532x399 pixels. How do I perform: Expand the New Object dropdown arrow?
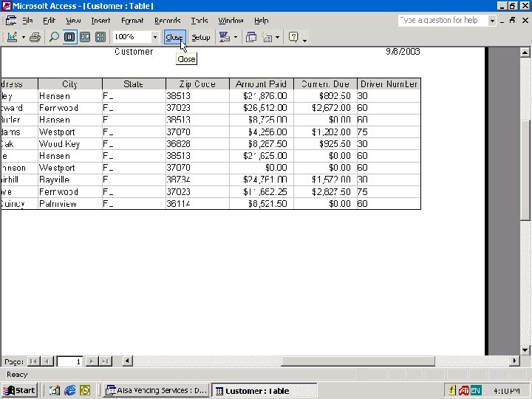[x=277, y=37]
